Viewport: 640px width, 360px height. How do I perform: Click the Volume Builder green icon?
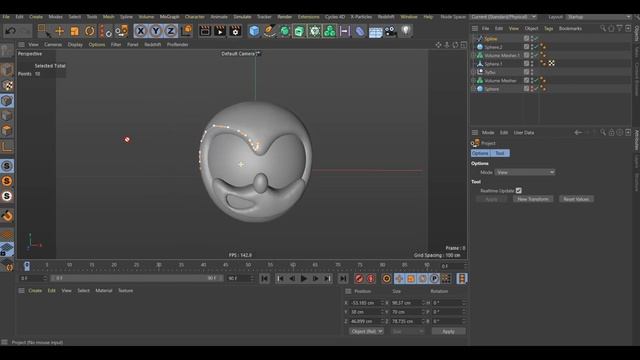click(329, 31)
